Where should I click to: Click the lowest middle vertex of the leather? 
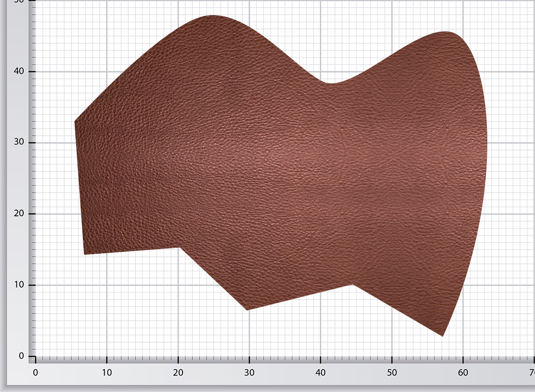pos(247,310)
